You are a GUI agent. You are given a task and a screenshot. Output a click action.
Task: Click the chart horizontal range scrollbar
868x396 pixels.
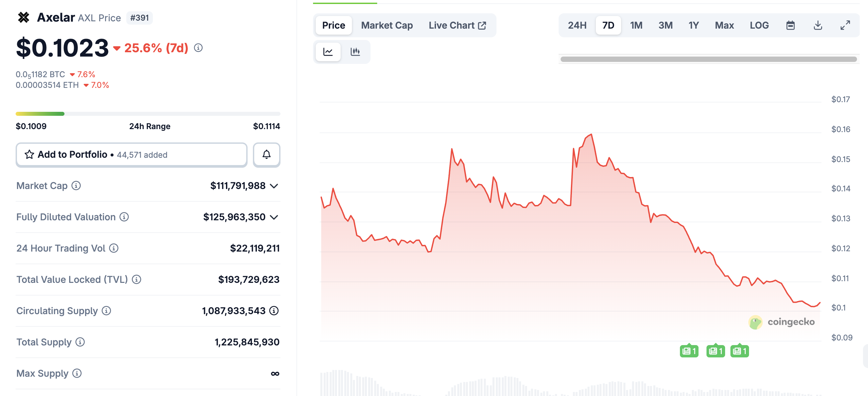[708, 59]
